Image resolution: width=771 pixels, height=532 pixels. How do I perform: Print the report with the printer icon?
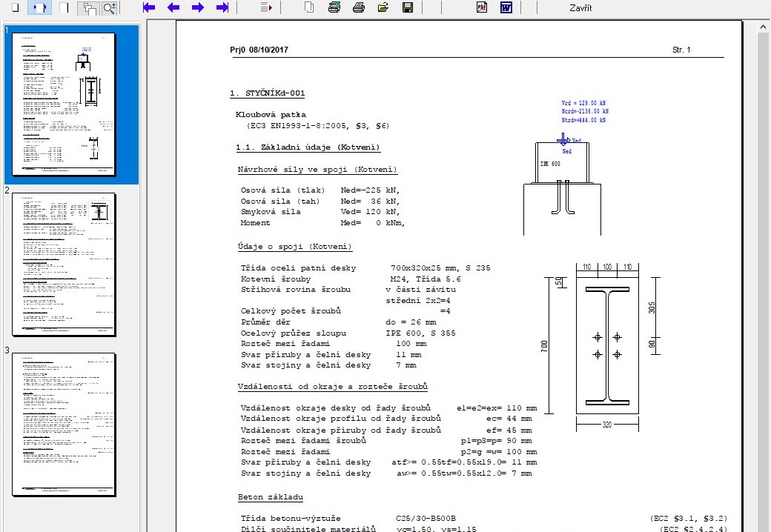359,7
